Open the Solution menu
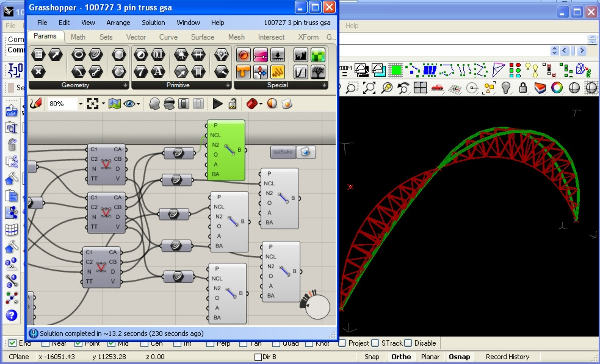This screenshot has width=600, height=364. pyautogui.click(x=153, y=23)
